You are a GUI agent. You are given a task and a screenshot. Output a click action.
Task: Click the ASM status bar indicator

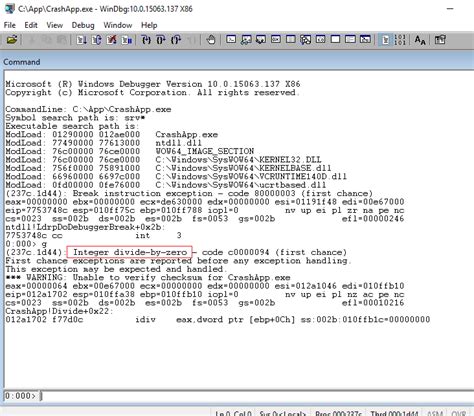tap(435, 413)
